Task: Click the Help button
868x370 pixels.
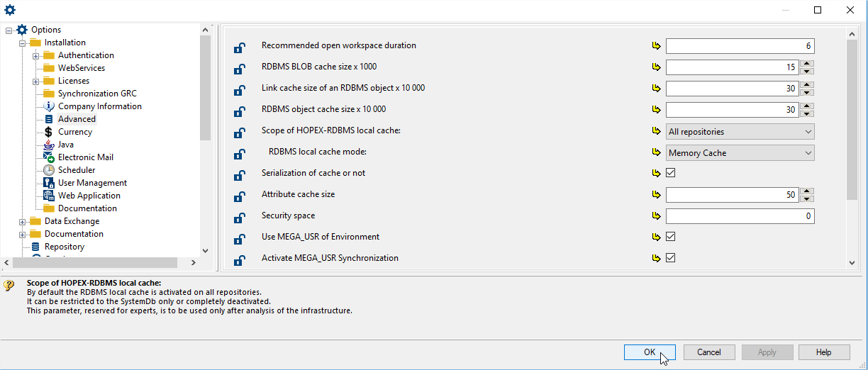Action: click(823, 352)
